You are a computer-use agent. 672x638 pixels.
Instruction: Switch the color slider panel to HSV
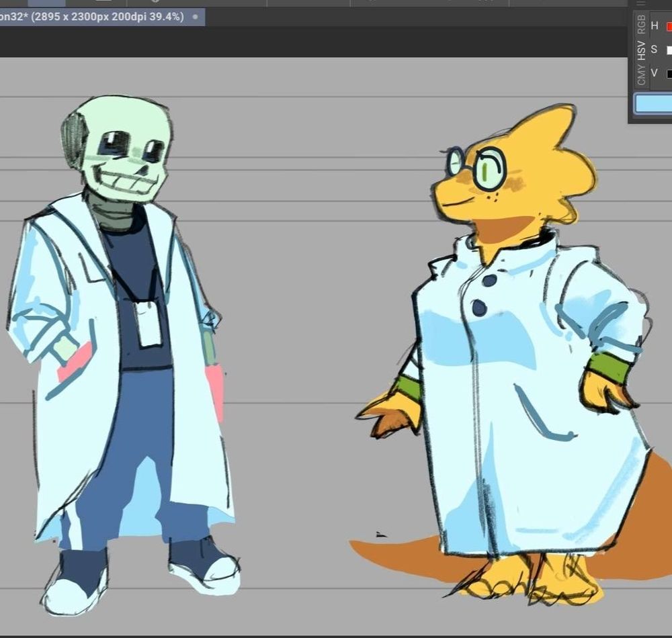(641, 50)
